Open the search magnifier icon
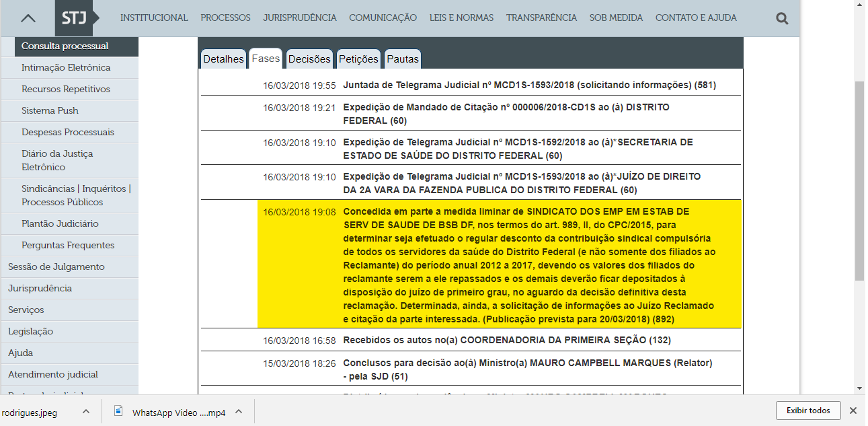Image resolution: width=868 pixels, height=426 pixels. click(782, 19)
